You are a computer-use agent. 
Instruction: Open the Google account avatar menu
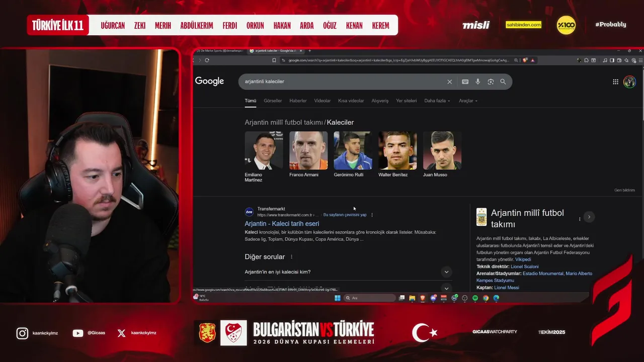pos(629,81)
